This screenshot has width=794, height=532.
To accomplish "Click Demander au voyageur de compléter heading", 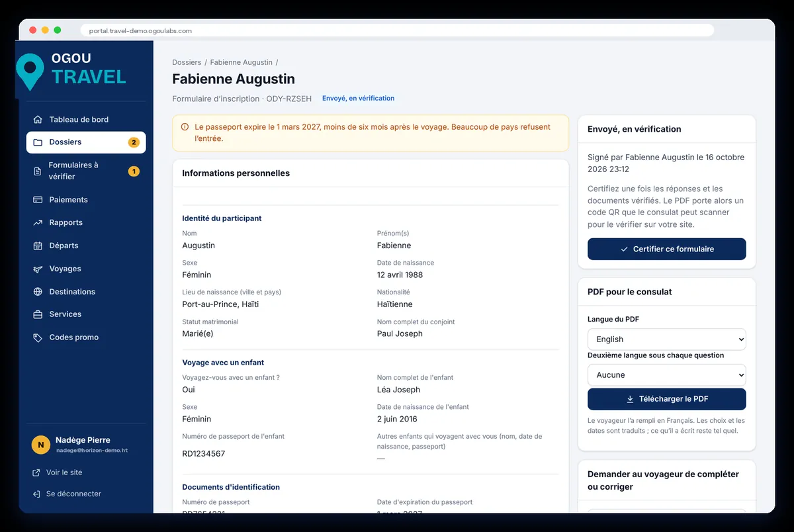I will coord(663,480).
